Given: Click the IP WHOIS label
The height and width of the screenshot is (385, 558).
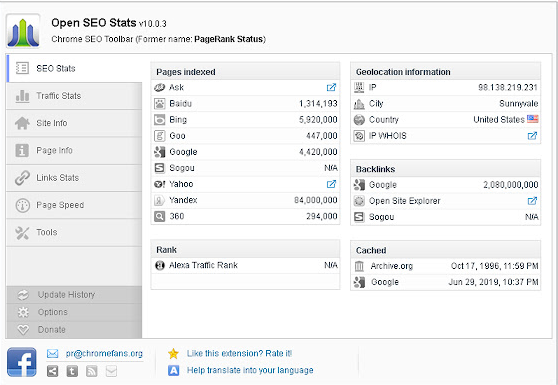Looking at the screenshot, I should (388, 136).
